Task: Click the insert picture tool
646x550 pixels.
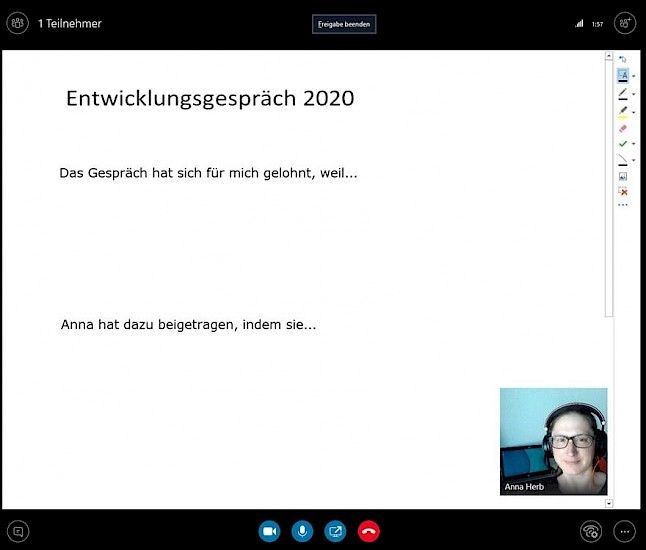Action: (623, 177)
